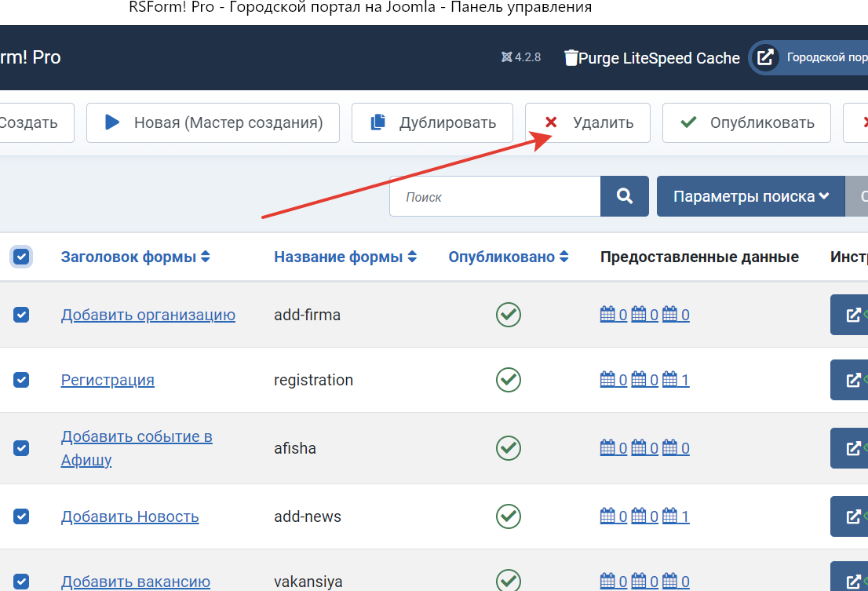This screenshot has height=591, width=868.
Task: Click the Joomla version 4.2.8 icon
Action: point(507,57)
